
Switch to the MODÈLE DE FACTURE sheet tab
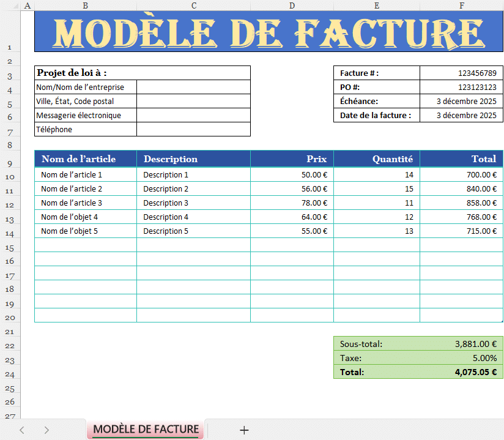point(145,430)
